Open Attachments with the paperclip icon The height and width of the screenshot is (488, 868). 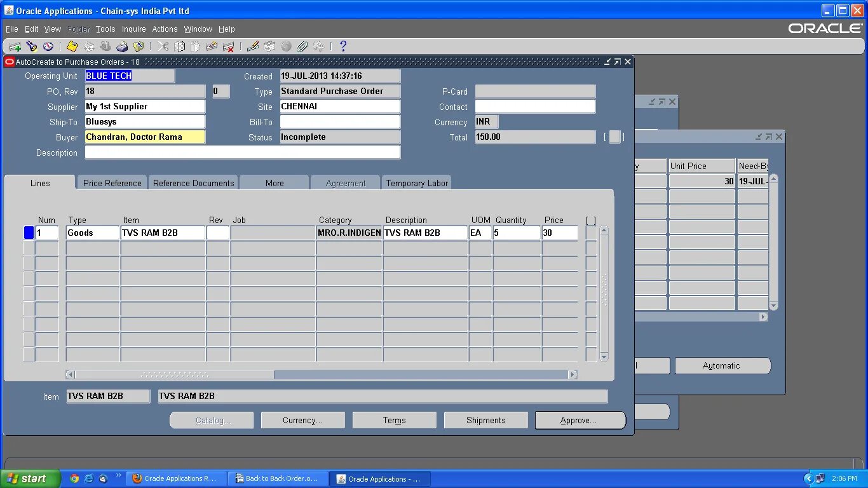pyautogui.click(x=302, y=46)
